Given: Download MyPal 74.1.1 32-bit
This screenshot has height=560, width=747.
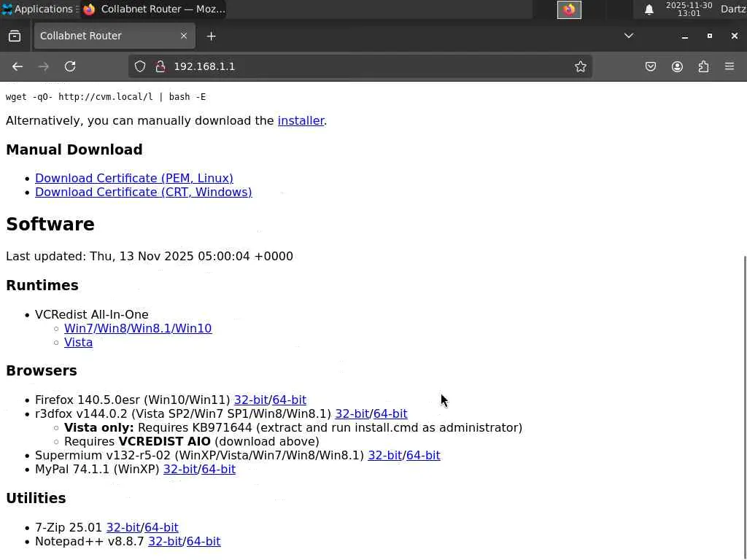Looking at the screenshot, I should click(x=180, y=469).
